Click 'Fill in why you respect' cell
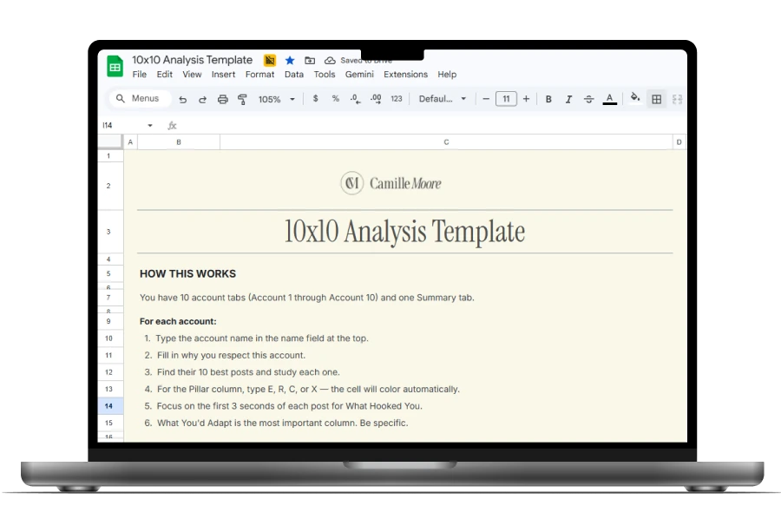The image size is (781, 532). point(225,355)
